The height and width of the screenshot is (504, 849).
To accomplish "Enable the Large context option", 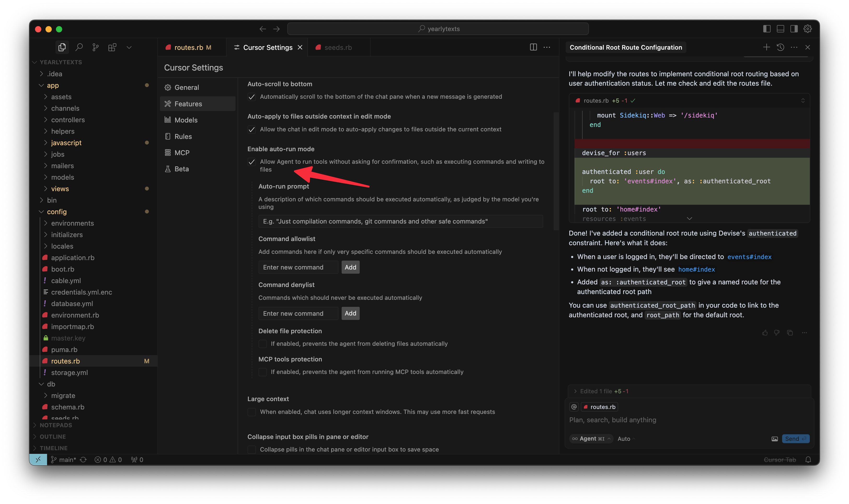I will (x=251, y=412).
